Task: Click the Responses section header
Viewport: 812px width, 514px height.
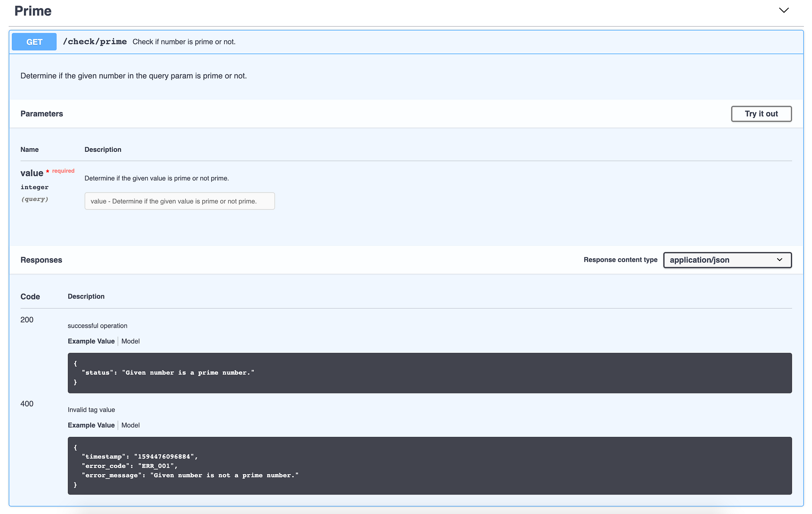Action: click(x=41, y=260)
